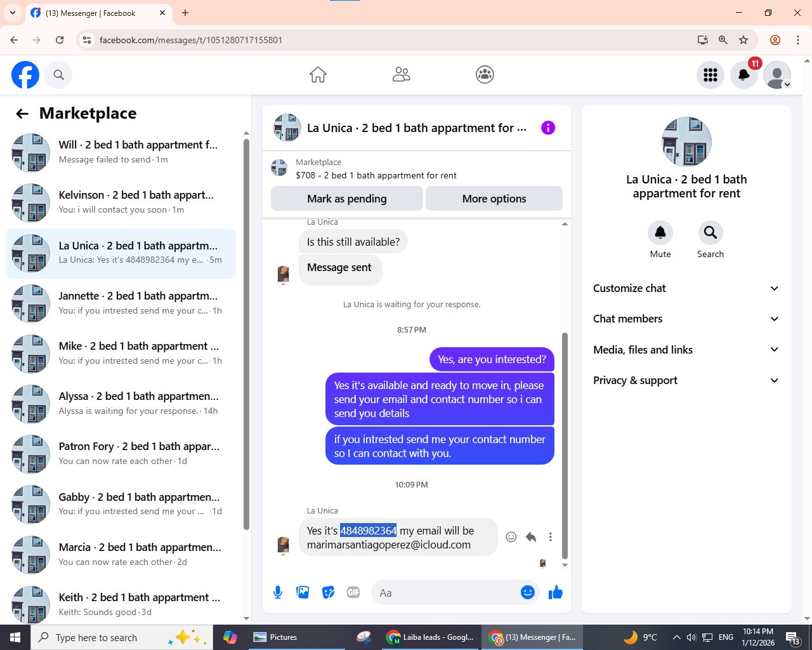Search in conversation with the magnifier icon
Screen dimensions: 812x650
710,233
